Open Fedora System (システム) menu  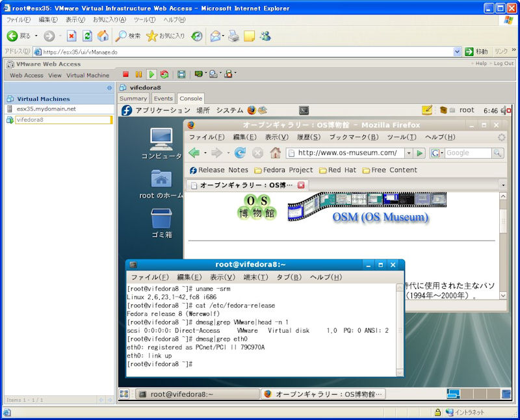pos(229,110)
